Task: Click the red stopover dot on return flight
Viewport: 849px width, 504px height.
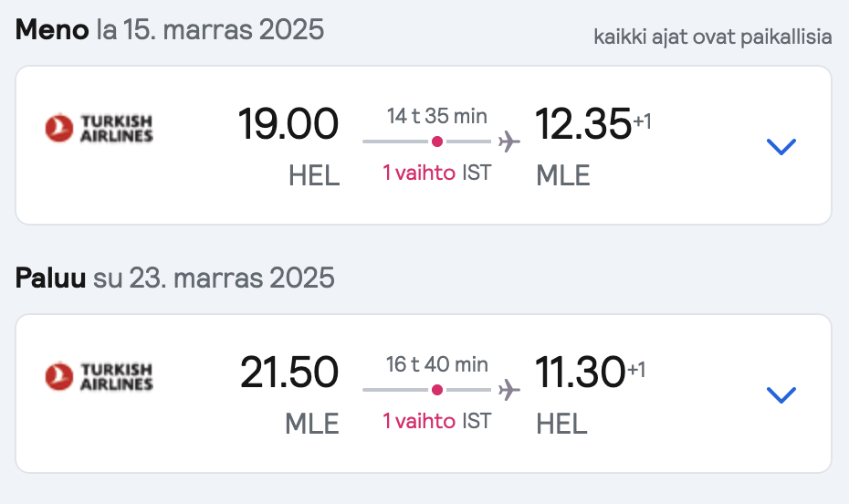Action: coord(437,390)
